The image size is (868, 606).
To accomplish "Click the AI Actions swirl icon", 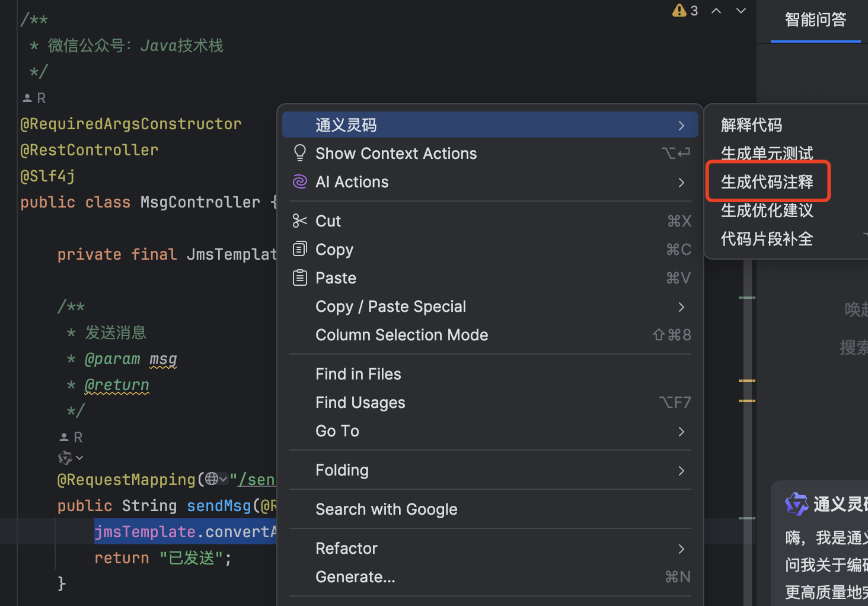I will pyautogui.click(x=300, y=182).
